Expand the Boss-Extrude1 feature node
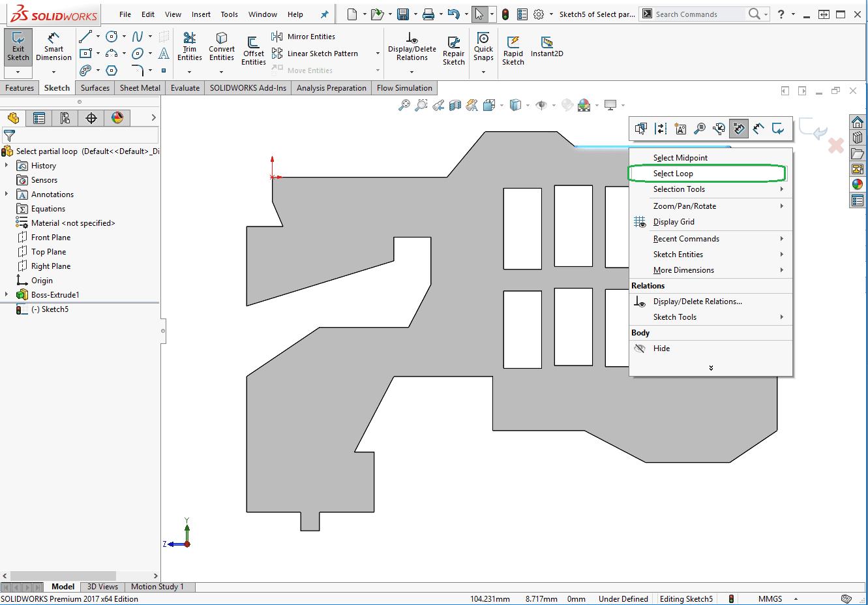 (x=7, y=295)
